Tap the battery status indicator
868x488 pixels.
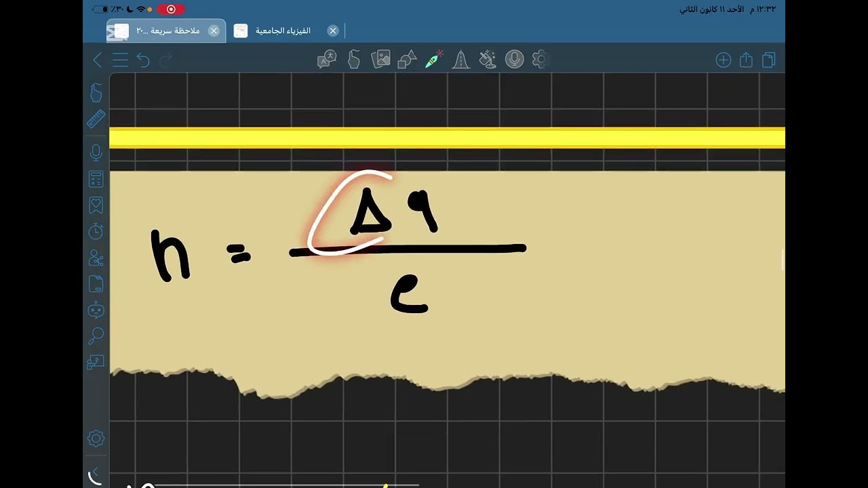[101, 9]
